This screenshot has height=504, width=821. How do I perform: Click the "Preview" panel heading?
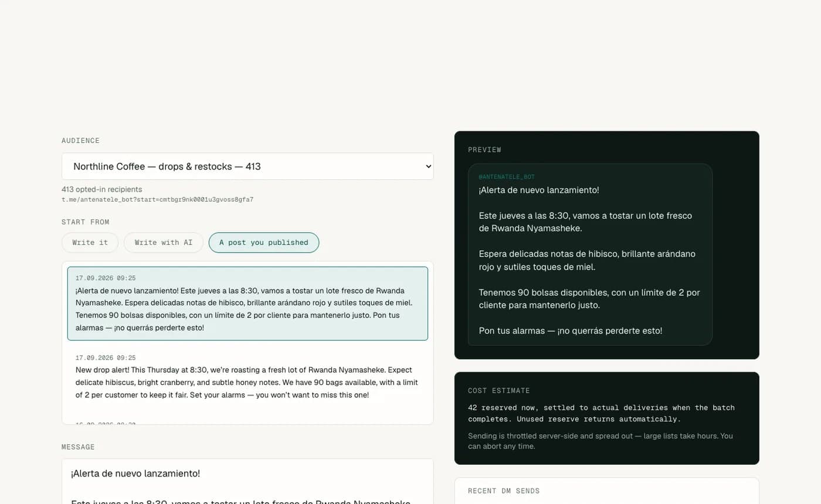click(484, 150)
